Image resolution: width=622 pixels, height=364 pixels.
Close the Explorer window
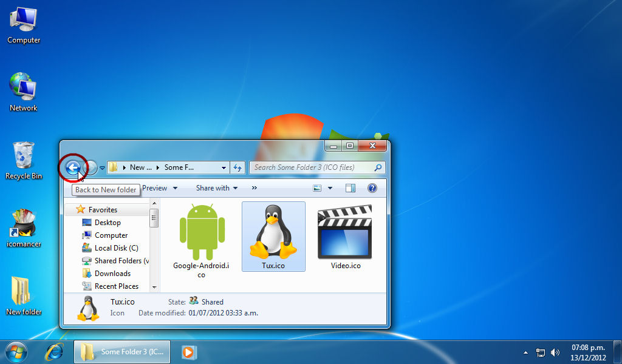[372, 146]
